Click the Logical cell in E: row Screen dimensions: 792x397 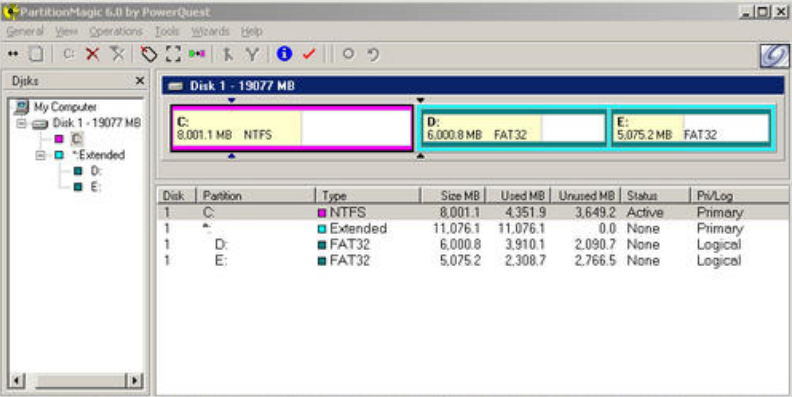click(719, 261)
